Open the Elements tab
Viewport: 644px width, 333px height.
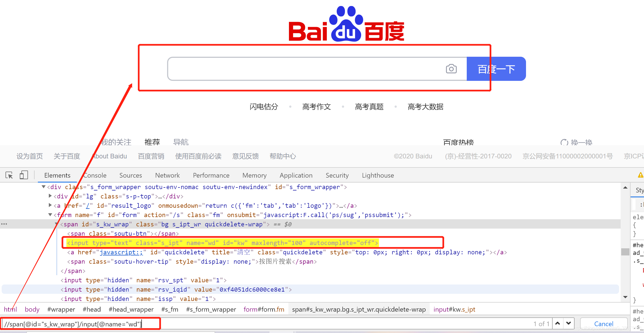(x=57, y=175)
